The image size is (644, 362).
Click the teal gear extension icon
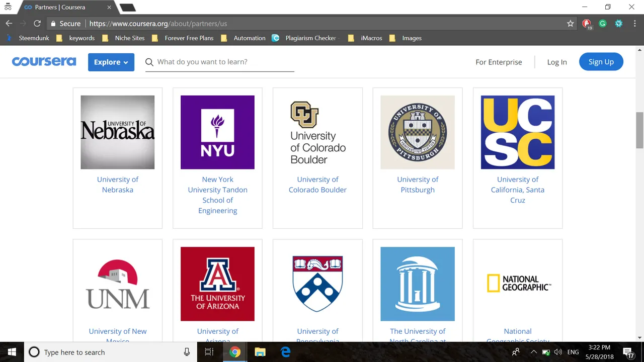[x=619, y=24]
